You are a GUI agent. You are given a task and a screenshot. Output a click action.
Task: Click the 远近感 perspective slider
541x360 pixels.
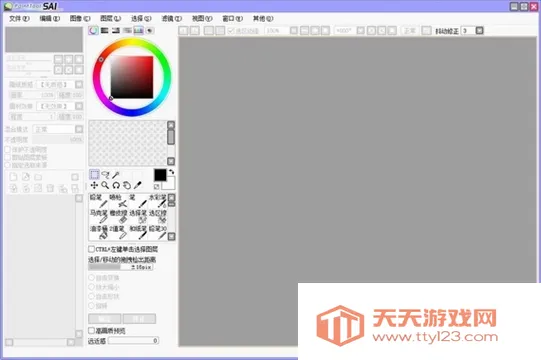pos(133,341)
